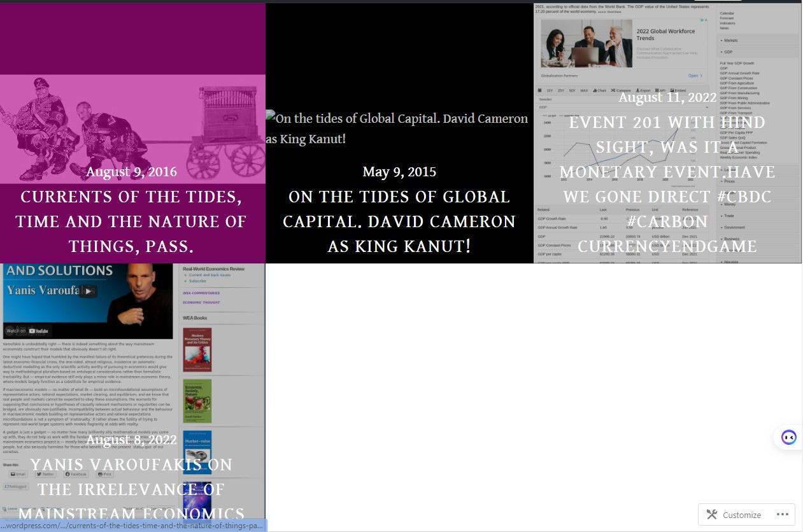Open post 'Currents of the Tides, Time and the Nature of Things, Pass.'
803x532 pixels.
tap(131, 221)
